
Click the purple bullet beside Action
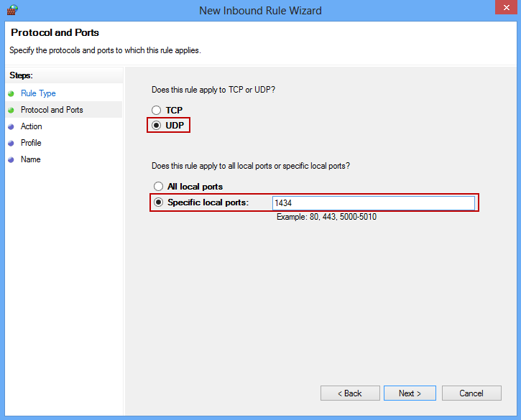pos(11,127)
